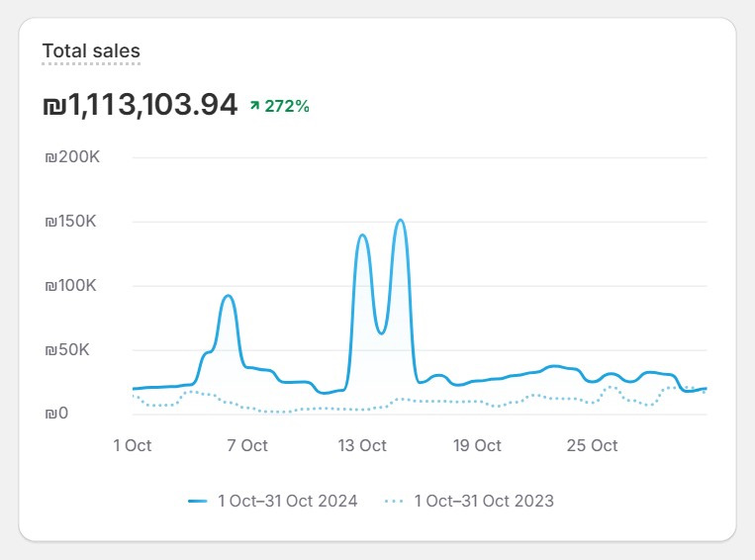Click the solid line icon for 2024 legend
The height and width of the screenshot is (560, 755).
[198, 502]
